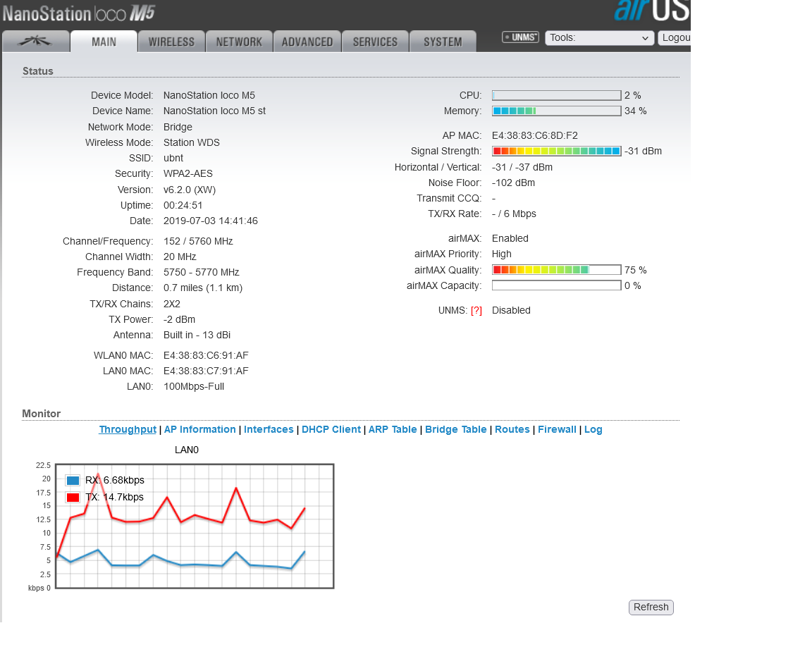
Task: Click the UNMS status badge icon
Action: (x=520, y=37)
